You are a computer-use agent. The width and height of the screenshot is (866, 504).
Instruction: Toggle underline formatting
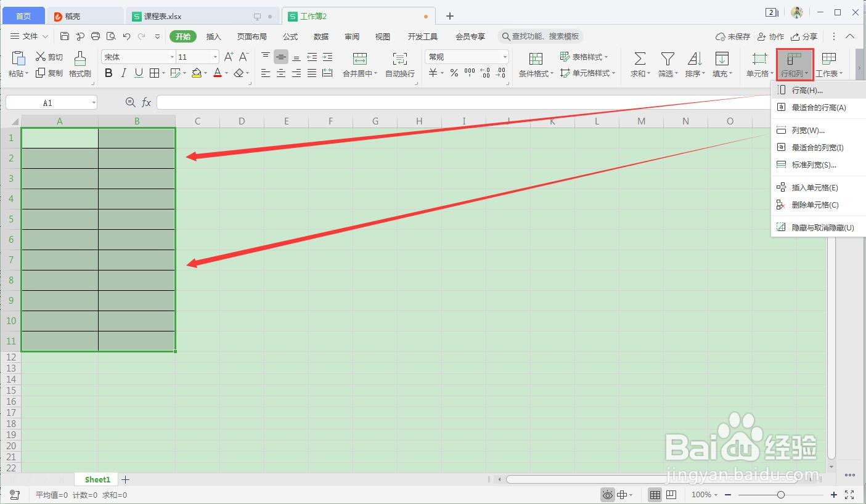coord(138,73)
